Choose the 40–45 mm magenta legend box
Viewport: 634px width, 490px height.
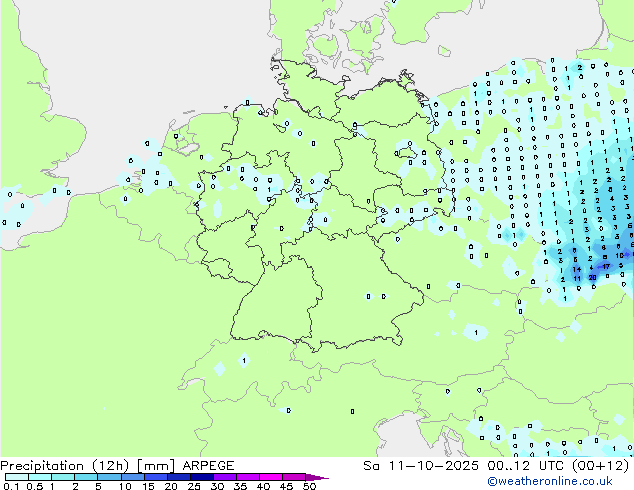271,477
